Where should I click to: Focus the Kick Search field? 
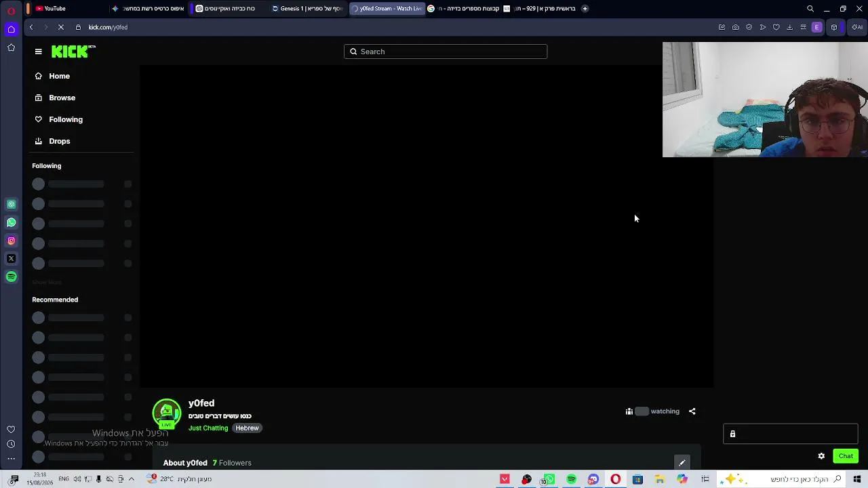pyautogui.click(x=446, y=52)
